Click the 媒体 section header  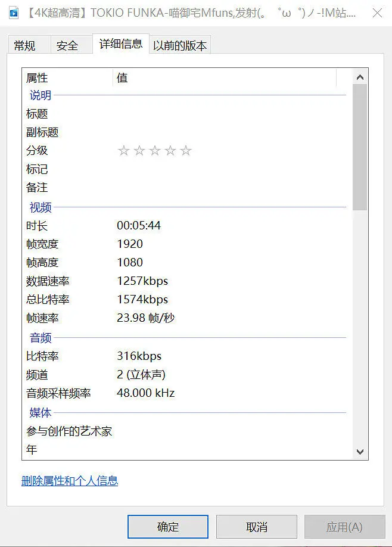(x=41, y=413)
